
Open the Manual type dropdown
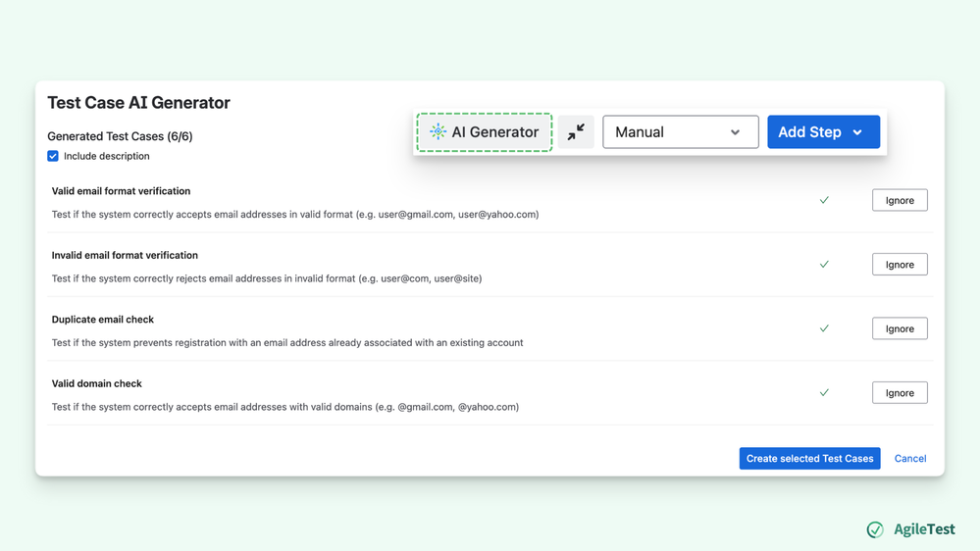(681, 131)
